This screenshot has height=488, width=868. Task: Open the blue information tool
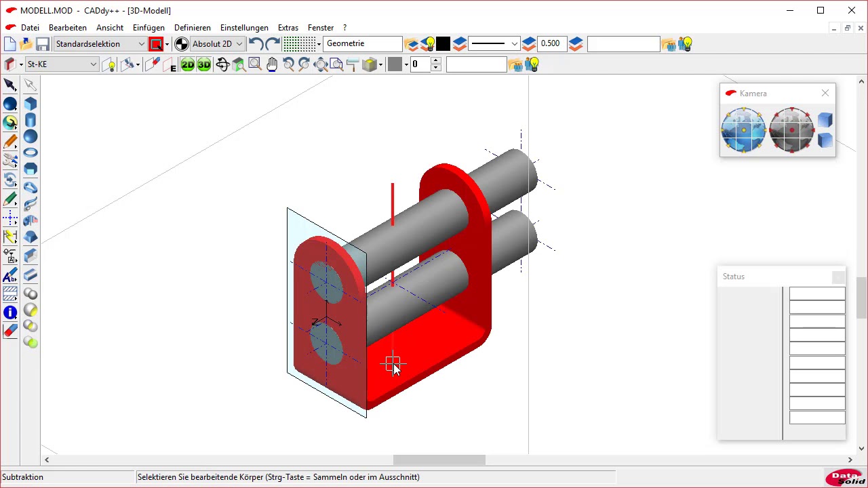pos(10,312)
